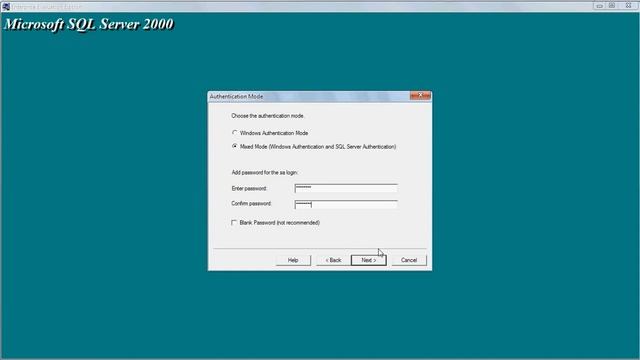Click the Enter password input field
Screen dimensions: 640x360
[x=346, y=188]
